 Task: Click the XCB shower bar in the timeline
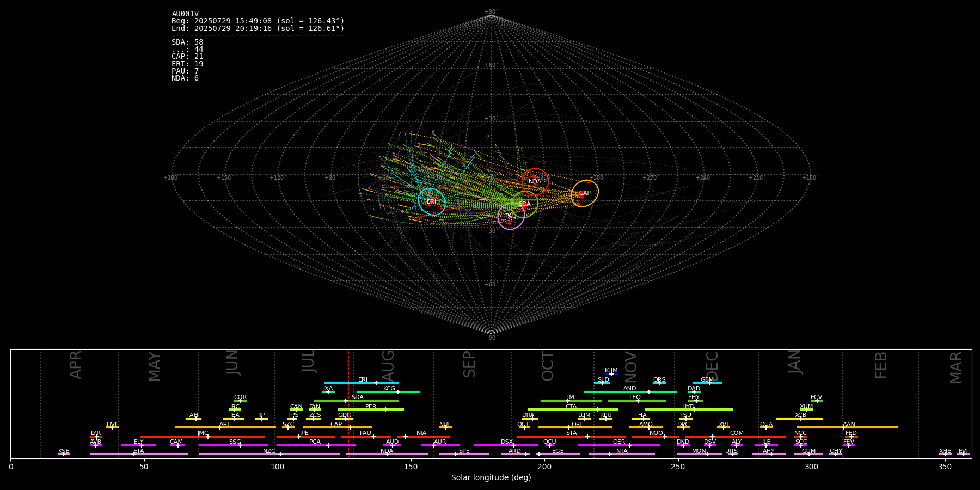coord(799,418)
